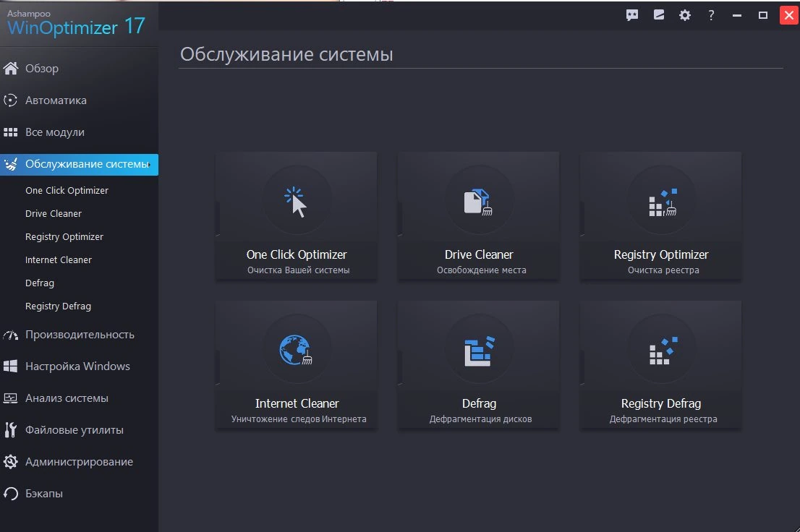Select Internet Cleaner in the sidebar
Screen dimensions: 800x532
(x=59, y=260)
